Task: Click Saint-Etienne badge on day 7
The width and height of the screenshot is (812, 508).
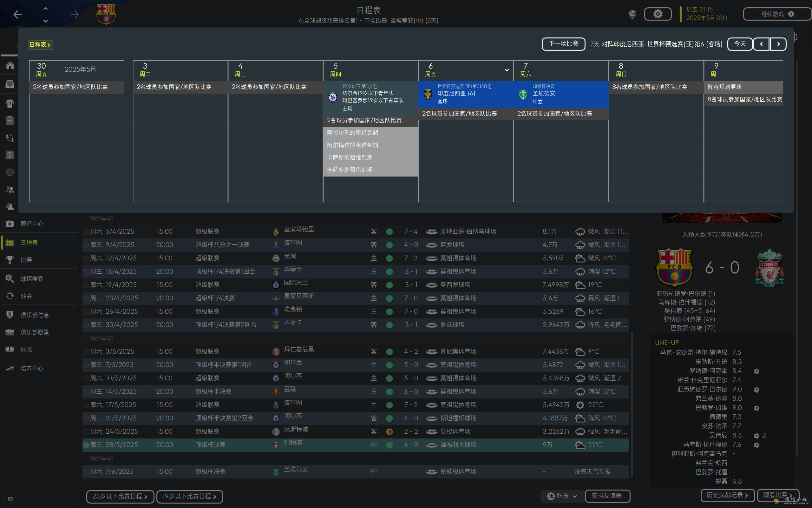Action: point(523,94)
